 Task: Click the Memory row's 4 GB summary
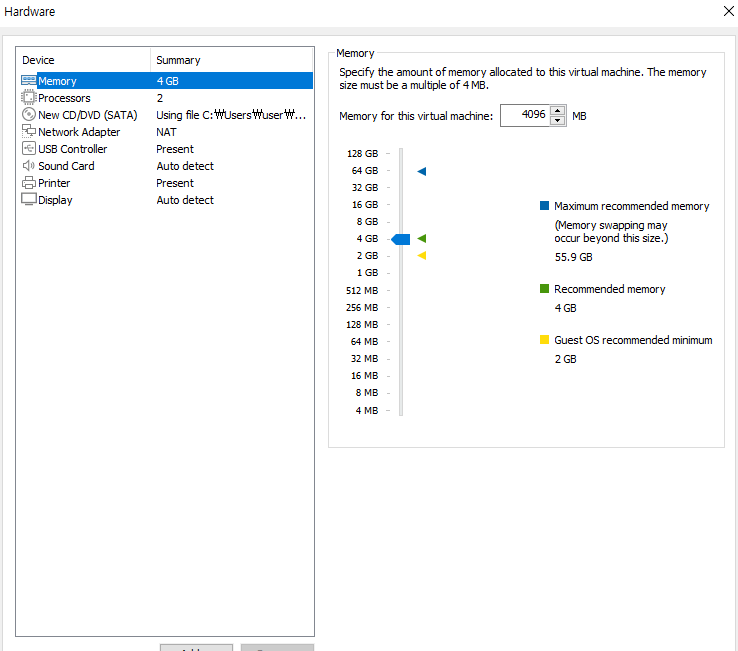click(168, 81)
